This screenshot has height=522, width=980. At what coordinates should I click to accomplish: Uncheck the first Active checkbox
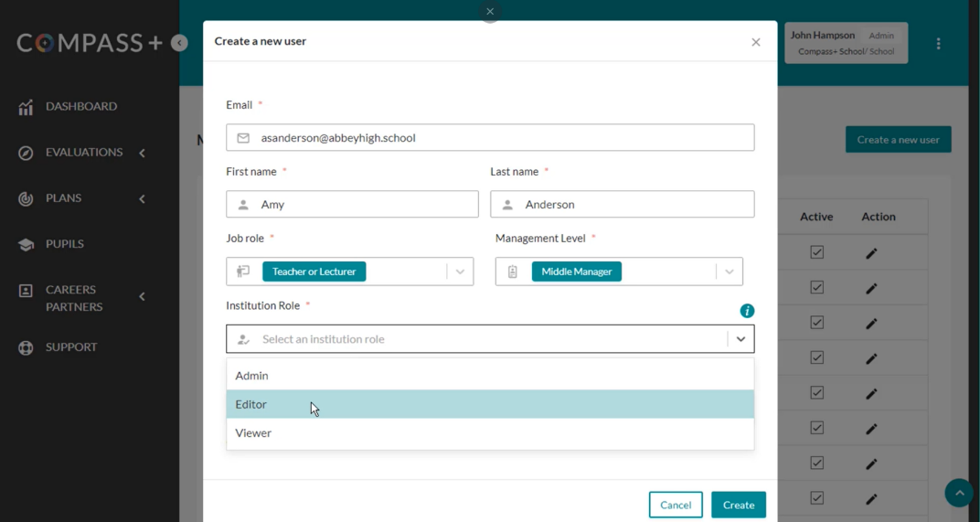point(816,252)
